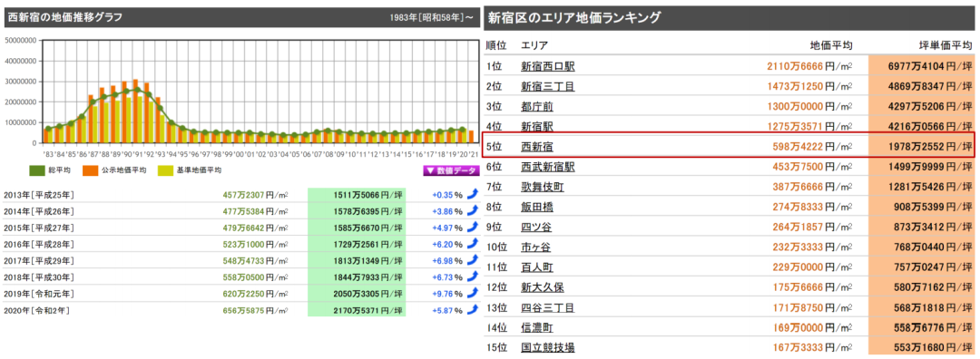Click the 坪単価平均 column header
980x359 pixels.
click(946, 45)
